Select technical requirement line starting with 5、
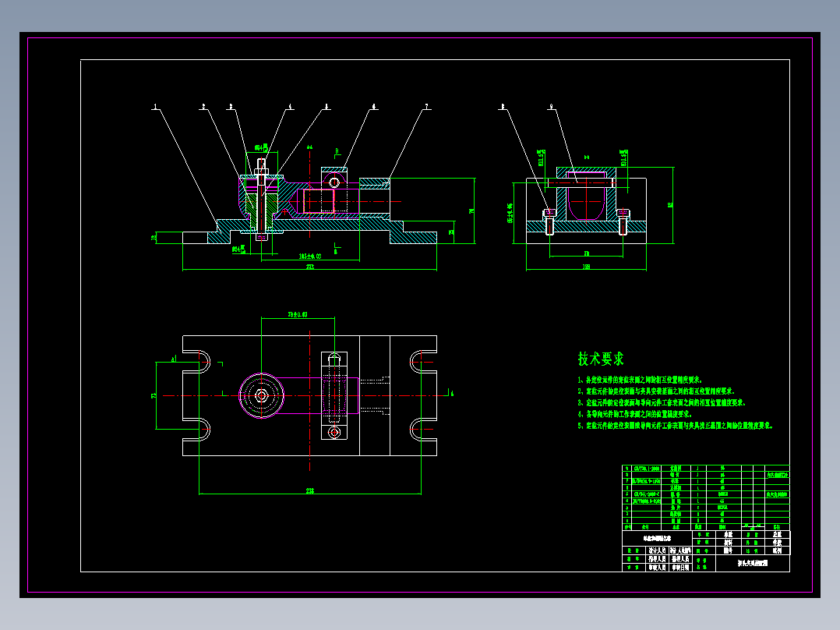This screenshot has width=840, height=630. pyautogui.click(x=675, y=426)
